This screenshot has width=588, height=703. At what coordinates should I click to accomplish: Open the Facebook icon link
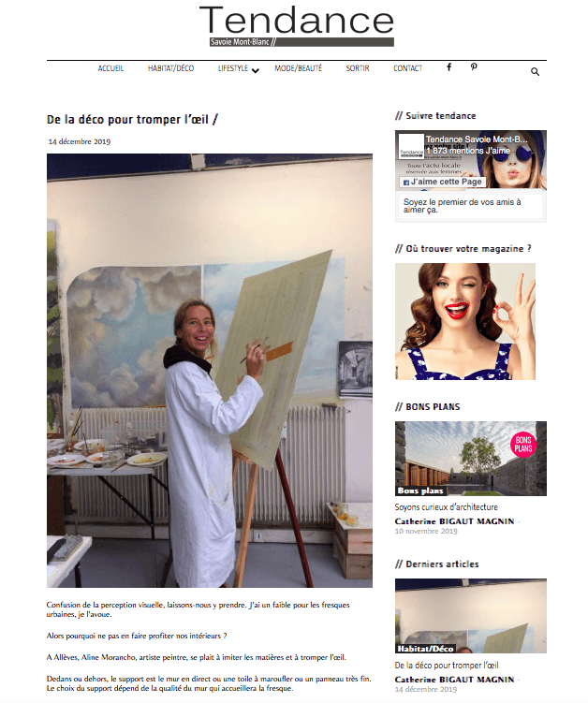coord(449,67)
